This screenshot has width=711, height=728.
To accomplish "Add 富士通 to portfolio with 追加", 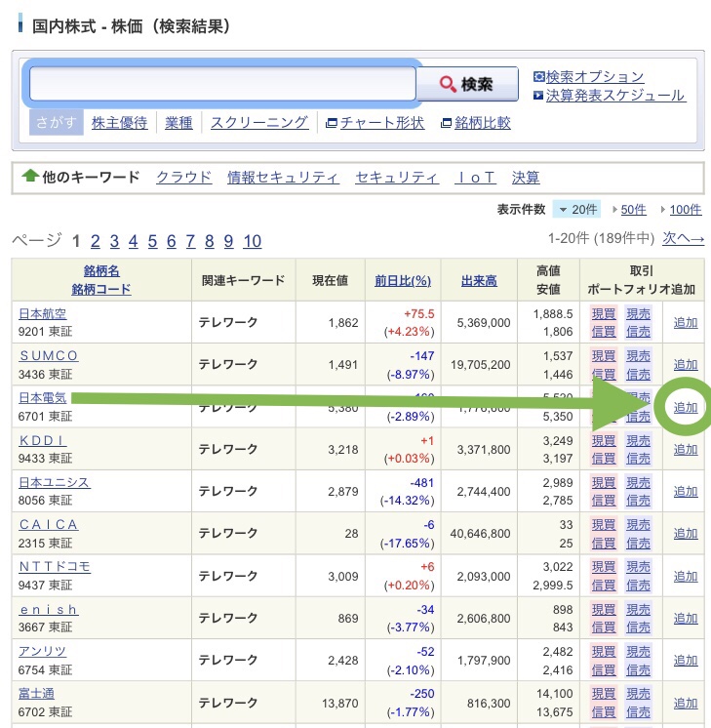I will pyautogui.click(x=686, y=703).
